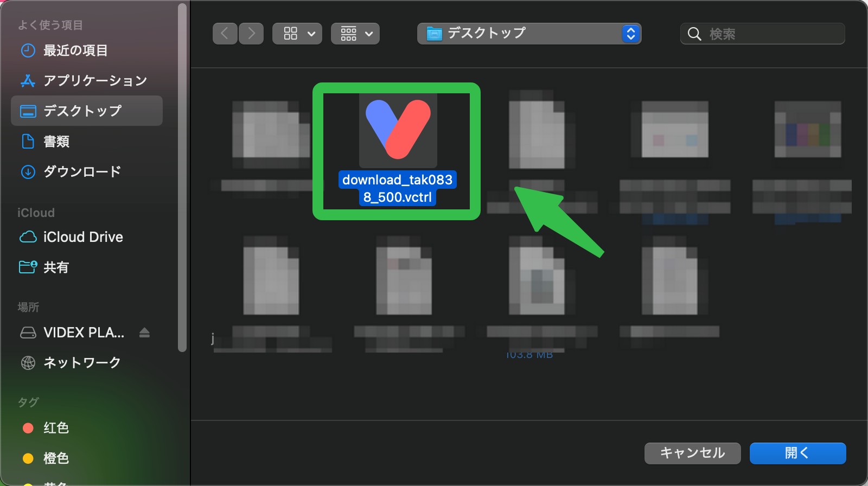Click the download arrow icon beside ダウンロード

point(28,172)
